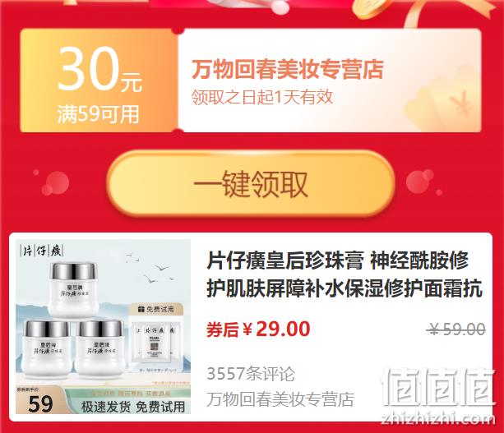Click the 片仔癀 brand logo on product image
This screenshot has height=433, width=504.
(x=41, y=251)
